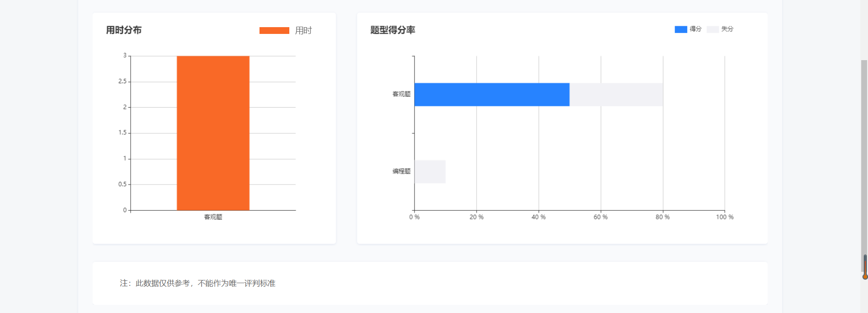Select the orange 客观题 time bar

click(213, 133)
